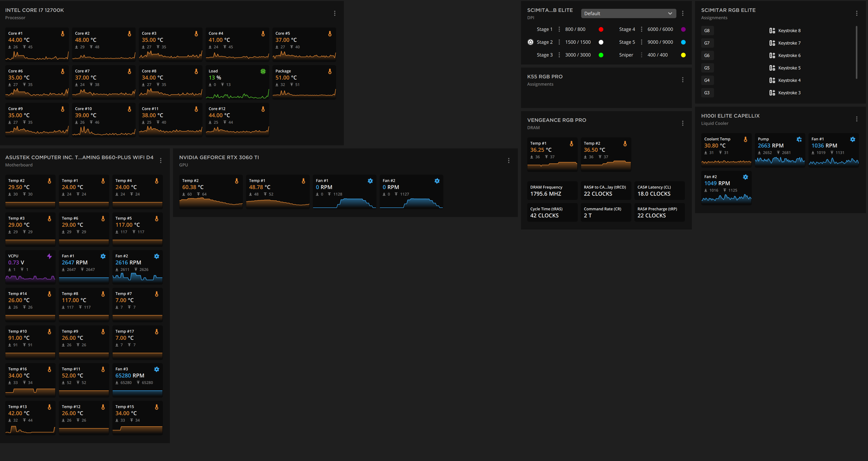Click the thermometer icon on Package card
This screenshot has width=868, height=461.
coord(330,71)
